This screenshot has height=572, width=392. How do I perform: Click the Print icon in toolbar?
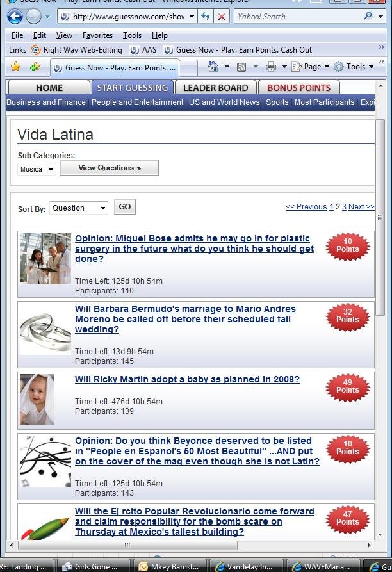coord(270,67)
